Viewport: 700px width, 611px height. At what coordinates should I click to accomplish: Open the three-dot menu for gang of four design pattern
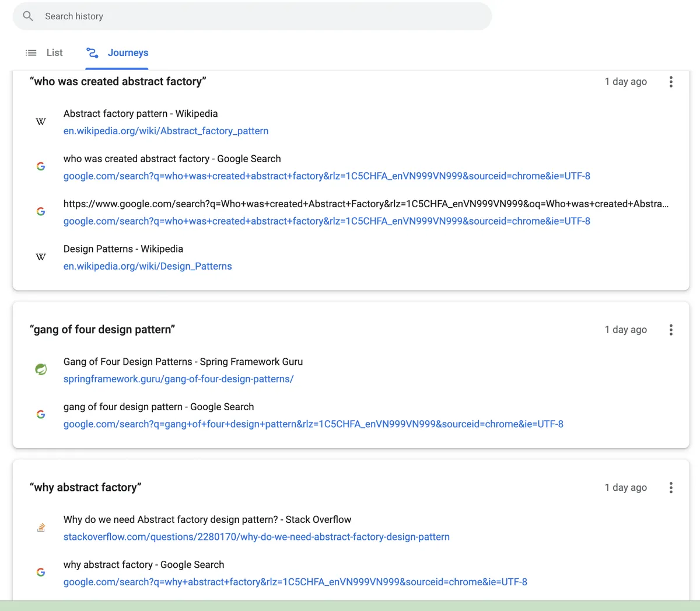tap(671, 330)
